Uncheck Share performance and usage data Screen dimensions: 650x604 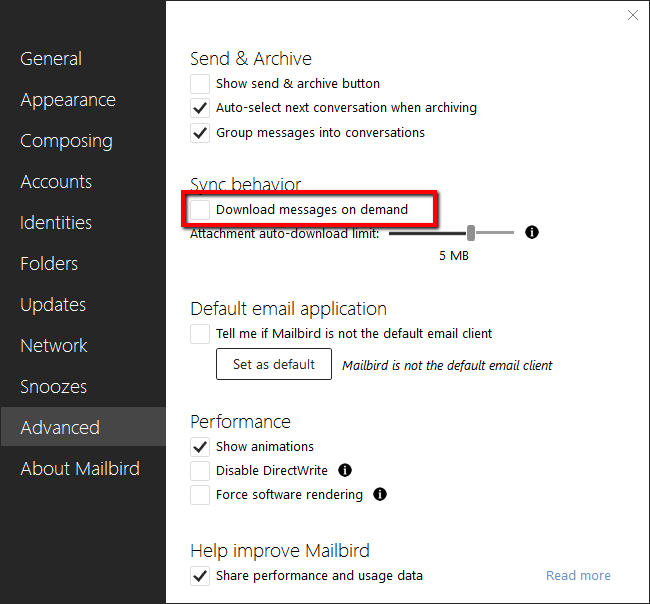(200, 576)
